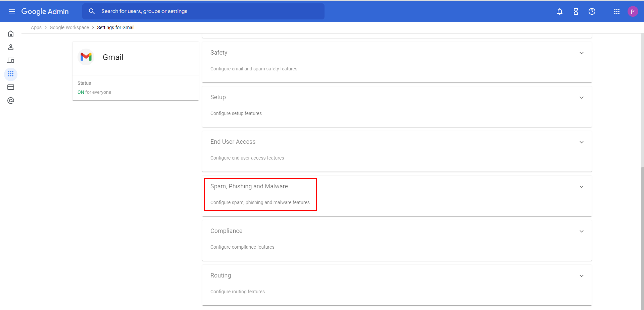Open the help question mark icon
644x310 pixels.
coord(592,11)
